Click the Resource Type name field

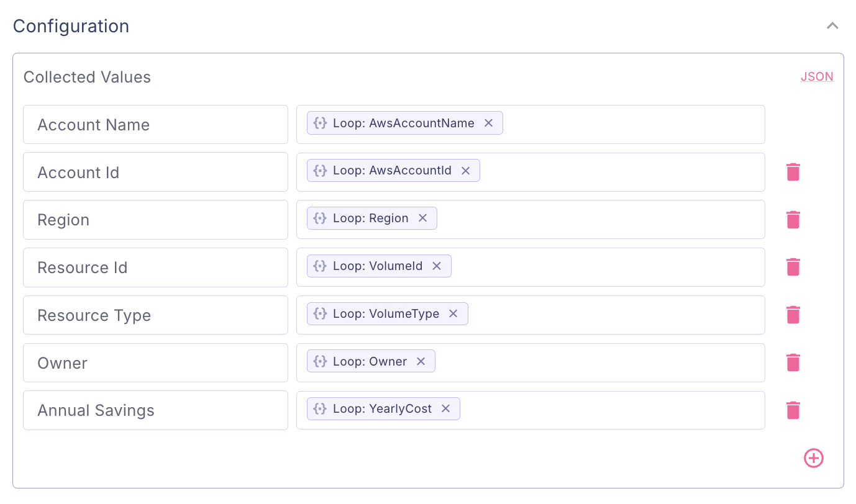(x=155, y=315)
